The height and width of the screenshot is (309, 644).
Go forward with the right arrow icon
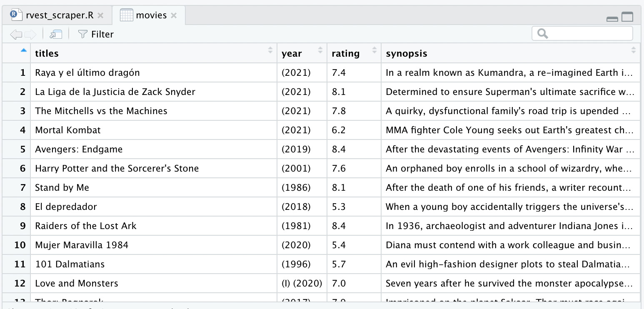pos(30,34)
